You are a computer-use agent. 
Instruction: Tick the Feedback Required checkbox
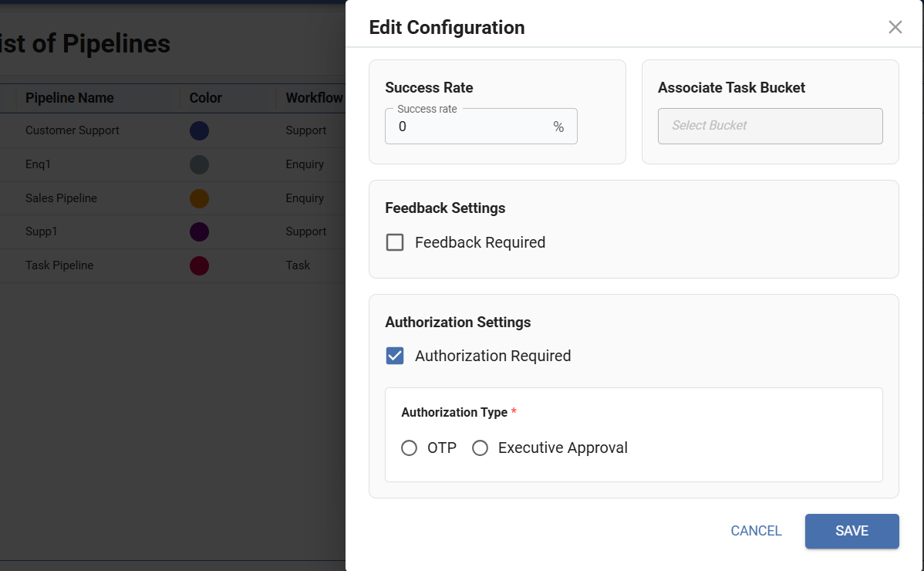pyautogui.click(x=395, y=242)
